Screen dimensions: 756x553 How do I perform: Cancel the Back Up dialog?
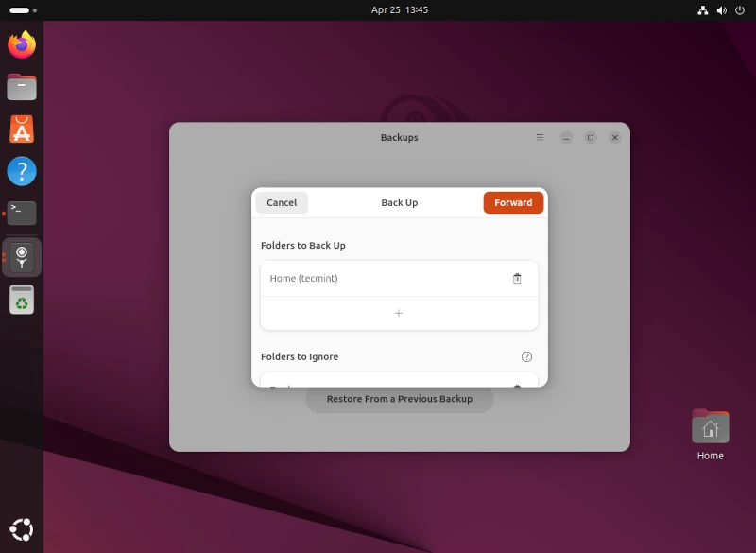coord(282,202)
